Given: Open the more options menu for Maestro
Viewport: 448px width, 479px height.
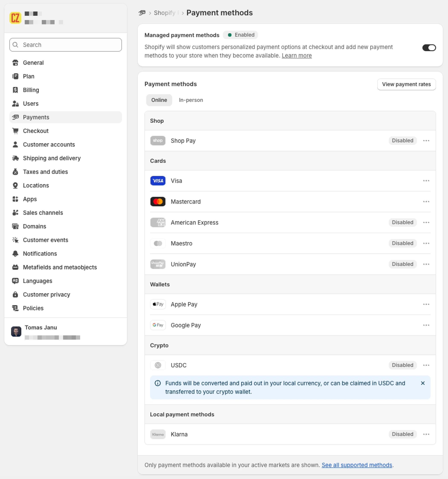Looking at the screenshot, I should click(x=426, y=243).
